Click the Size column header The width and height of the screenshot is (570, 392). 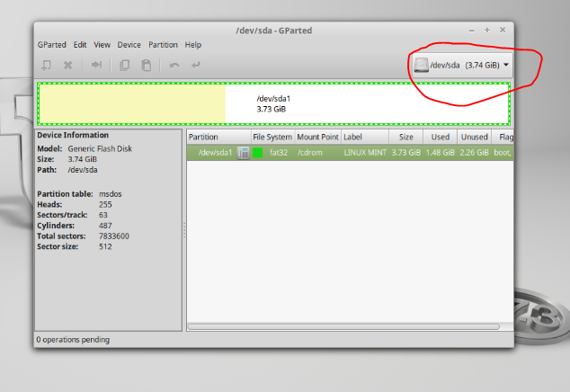point(405,137)
